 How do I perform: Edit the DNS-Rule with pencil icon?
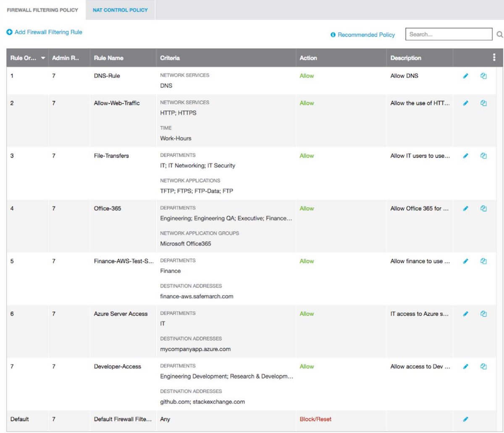pos(465,76)
